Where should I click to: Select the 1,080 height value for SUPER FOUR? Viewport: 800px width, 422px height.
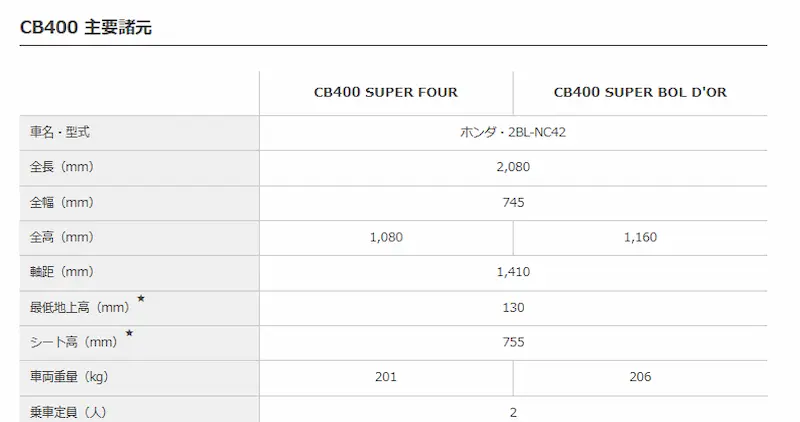[386, 237]
